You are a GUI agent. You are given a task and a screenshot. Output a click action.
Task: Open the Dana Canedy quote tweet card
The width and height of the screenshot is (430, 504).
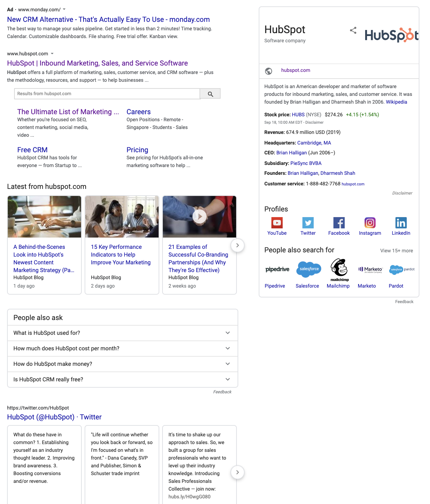122,465
